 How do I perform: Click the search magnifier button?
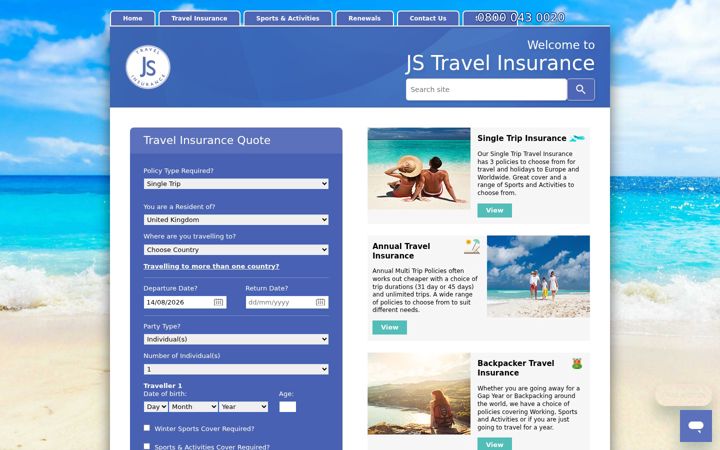pyautogui.click(x=581, y=90)
